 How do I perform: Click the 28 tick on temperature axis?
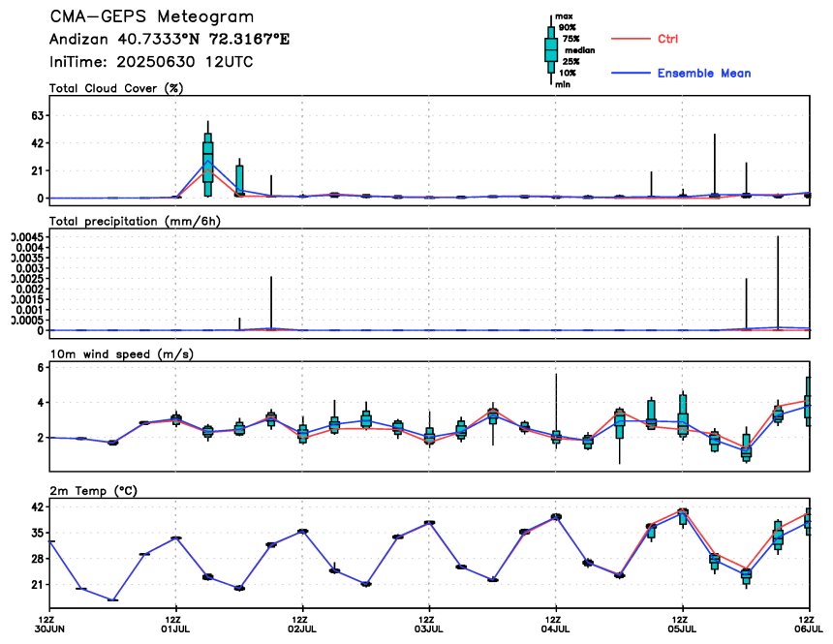(x=40, y=559)
